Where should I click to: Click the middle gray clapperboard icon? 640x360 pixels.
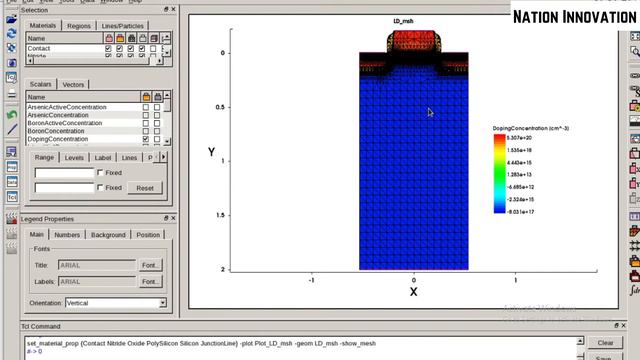(x=11, y=233)
